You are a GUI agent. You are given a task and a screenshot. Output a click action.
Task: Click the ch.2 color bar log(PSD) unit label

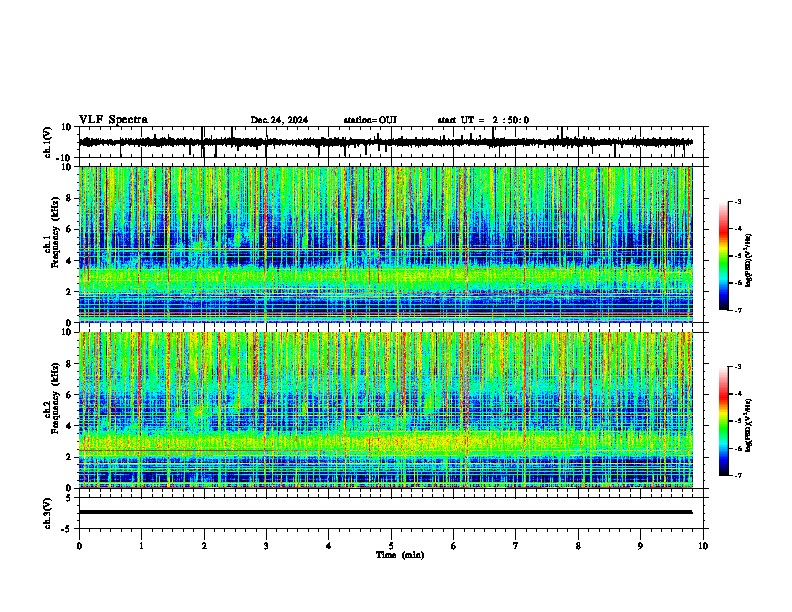pyautogui.click(x=748, y=425)
